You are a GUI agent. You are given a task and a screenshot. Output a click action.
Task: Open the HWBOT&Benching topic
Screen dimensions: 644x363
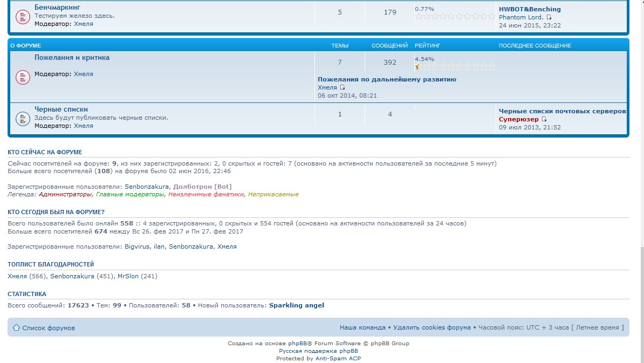[x=529, y=9]
